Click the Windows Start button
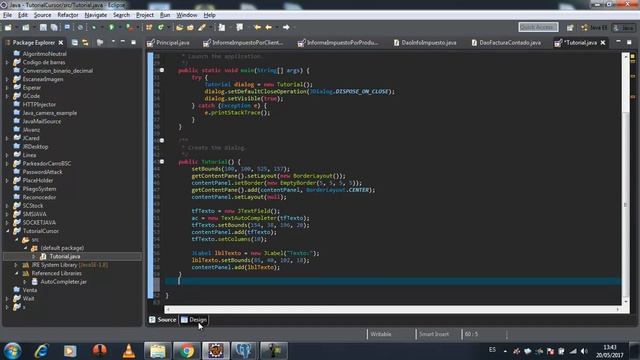 click(x=12, y=351)
